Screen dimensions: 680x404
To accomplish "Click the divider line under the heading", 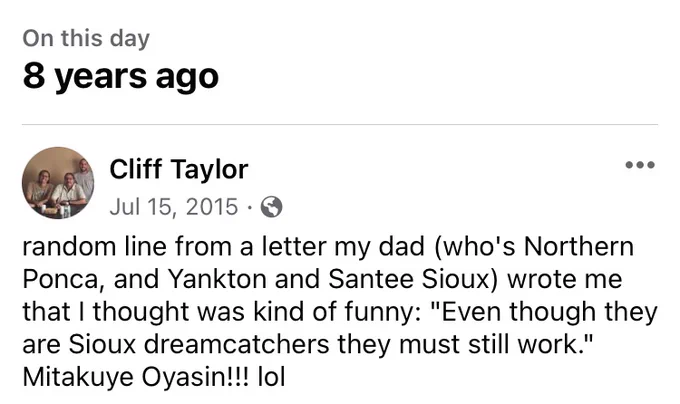I will 340,124.
